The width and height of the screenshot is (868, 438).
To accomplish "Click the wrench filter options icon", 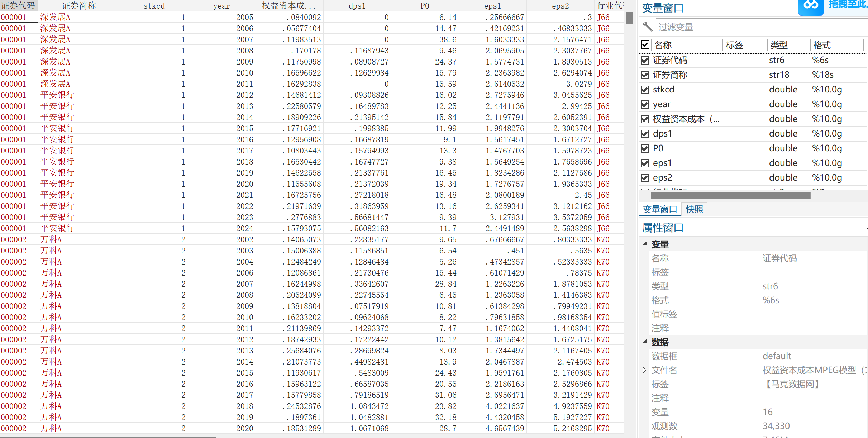I will point(647,27).
